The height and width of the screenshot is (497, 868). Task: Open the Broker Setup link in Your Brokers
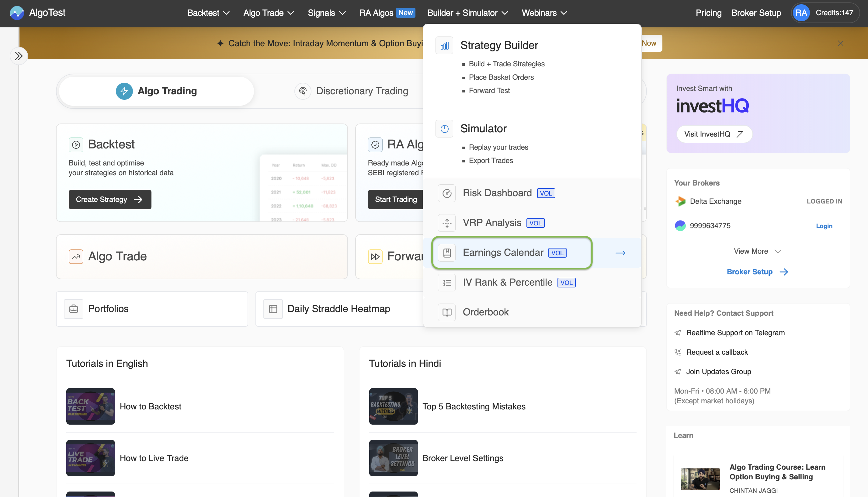[757, 272]
